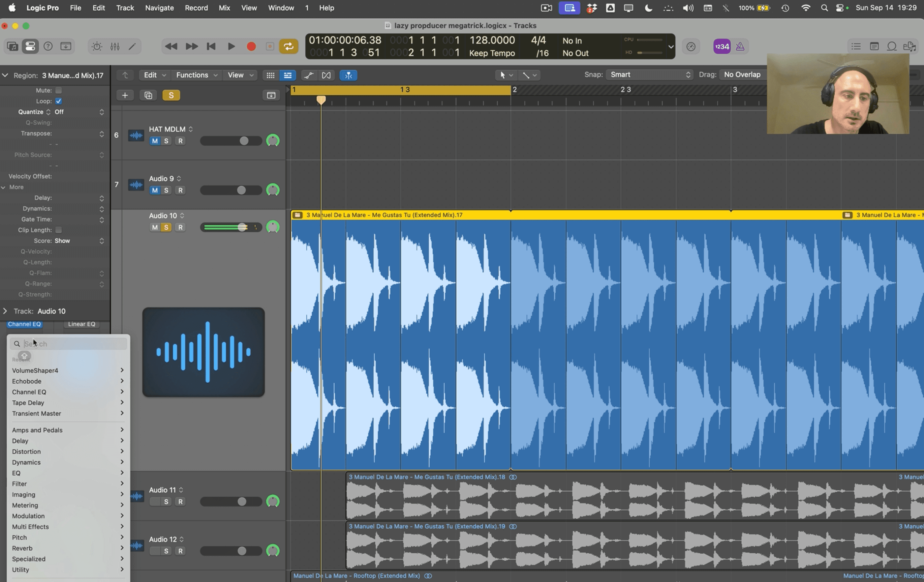
Task: Open the media Browsers button
Action: coord(909,46)
